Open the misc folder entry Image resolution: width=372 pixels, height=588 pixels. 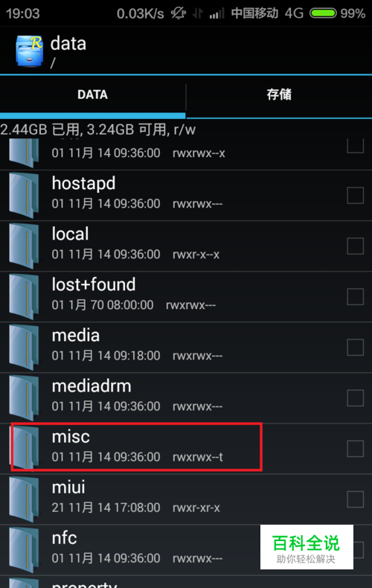point(186,448)
